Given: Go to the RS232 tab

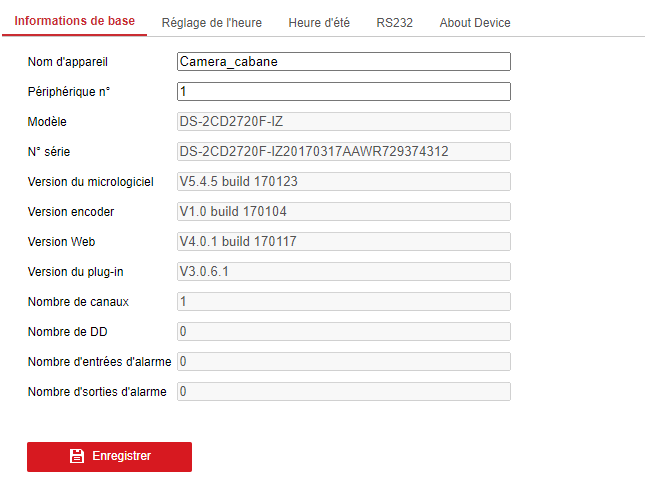Looking at the screenshot, I should (x=395, y=23).
